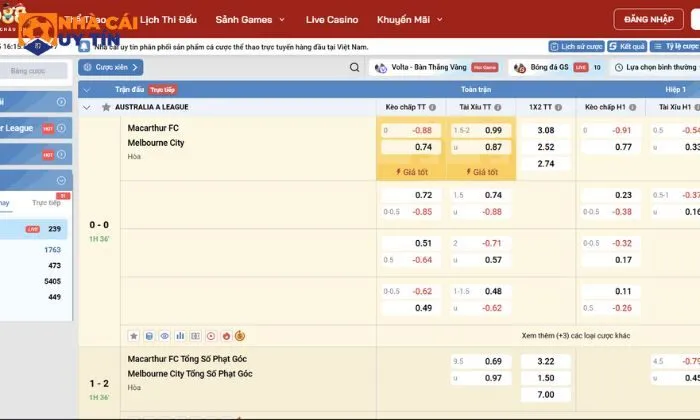
Task: Click info icon beside Kèo chấp H1
Action: (633, 107)
